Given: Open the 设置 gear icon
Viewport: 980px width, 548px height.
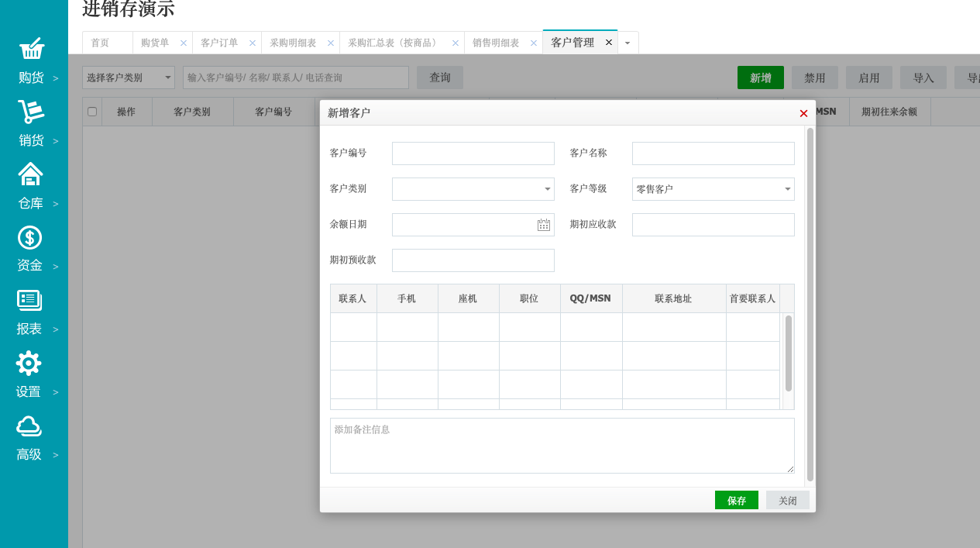Looking at the screenshot, I should [x=29, y=363].
